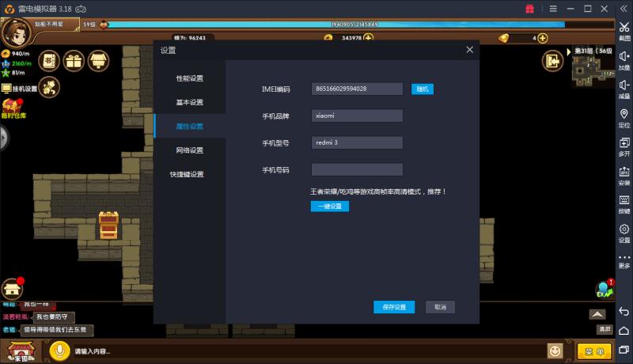Switch to 性能设置 performance settings tab

pos(189,78)
